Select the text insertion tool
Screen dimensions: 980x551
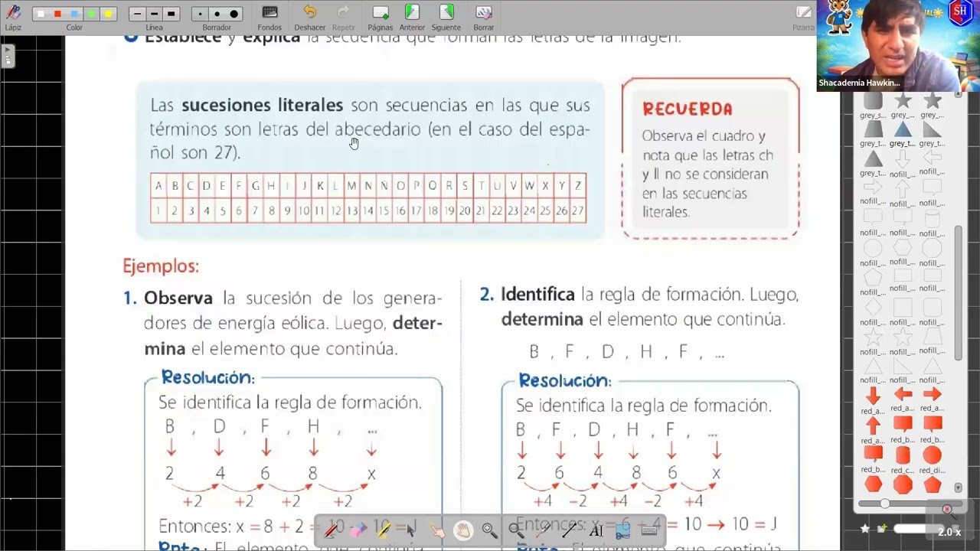coord(596,530)
